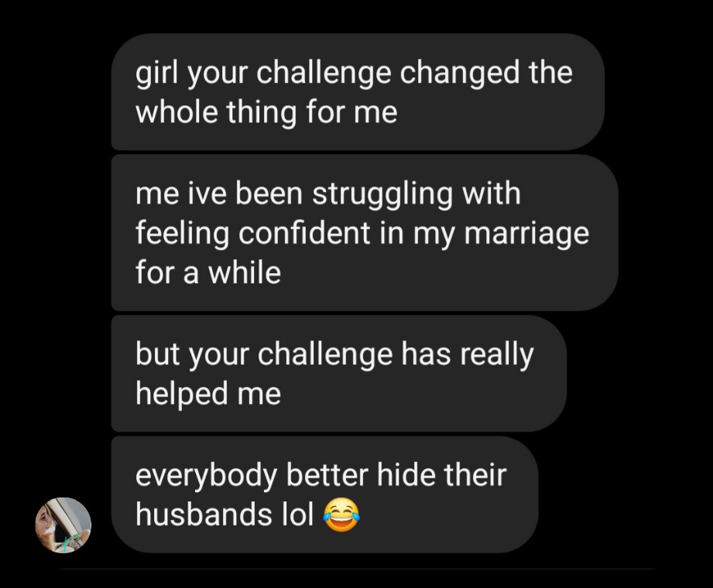Click the word 'confident' in second message
Image resolution: width=713 pixels, height=588 pixels.
coord(304,233)
